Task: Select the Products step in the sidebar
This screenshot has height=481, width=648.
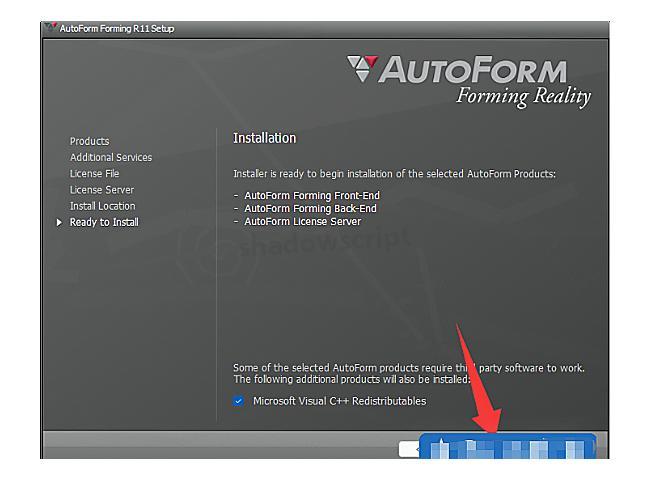Action: tap(89, 141)
